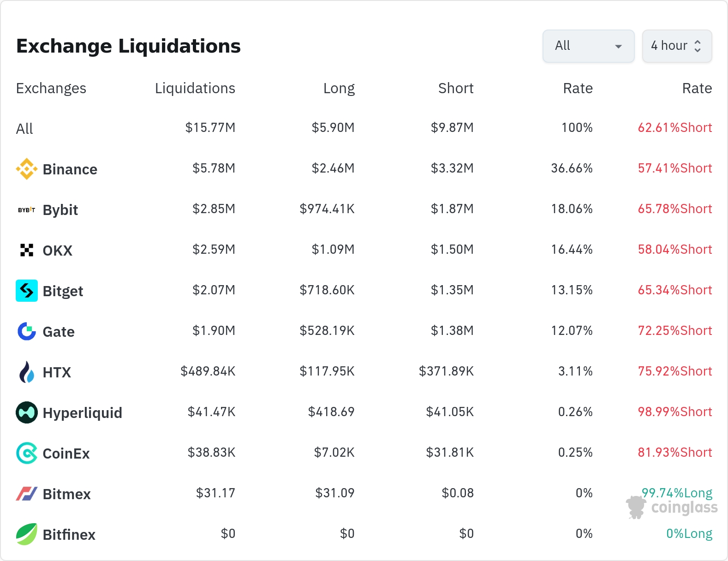Open the 4 hour timeframe selector
Viewport: 728px width, 561px height.
676,46
